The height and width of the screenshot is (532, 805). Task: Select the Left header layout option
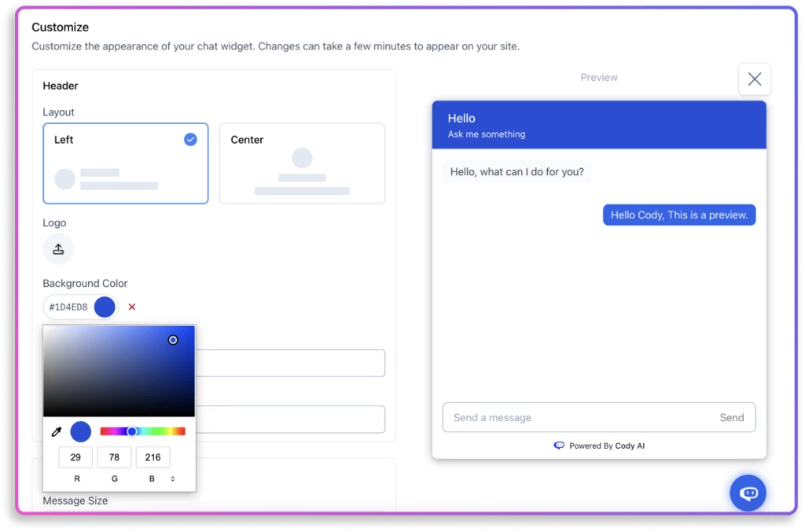point(126,163)
